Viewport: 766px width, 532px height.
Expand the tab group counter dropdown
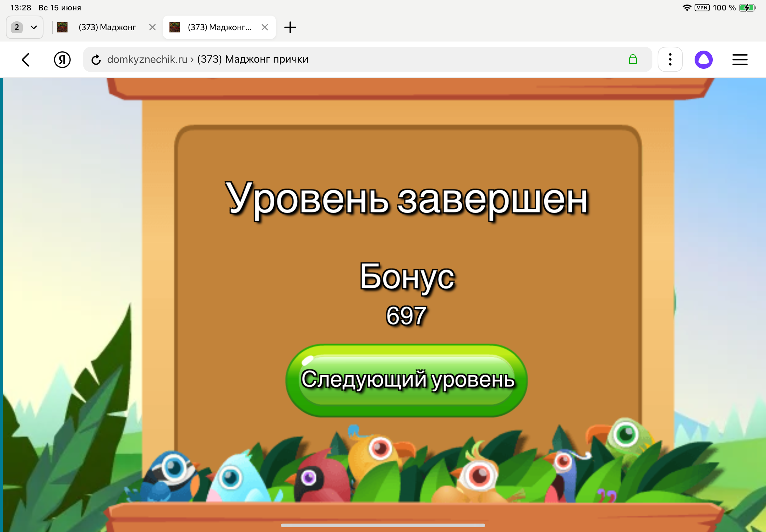25,27
